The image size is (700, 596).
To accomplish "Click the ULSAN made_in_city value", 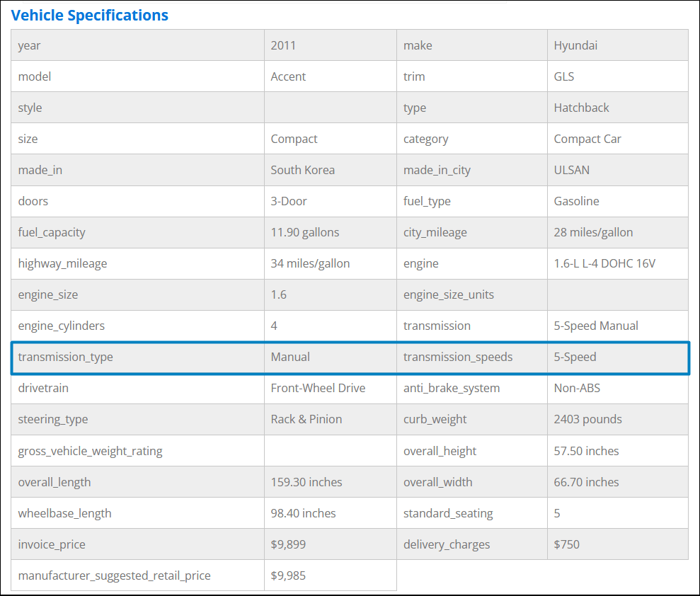I will (571, 170).
